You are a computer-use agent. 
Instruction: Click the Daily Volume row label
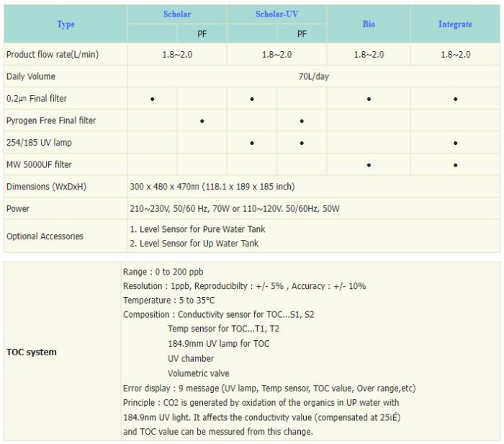coord(31,76)
